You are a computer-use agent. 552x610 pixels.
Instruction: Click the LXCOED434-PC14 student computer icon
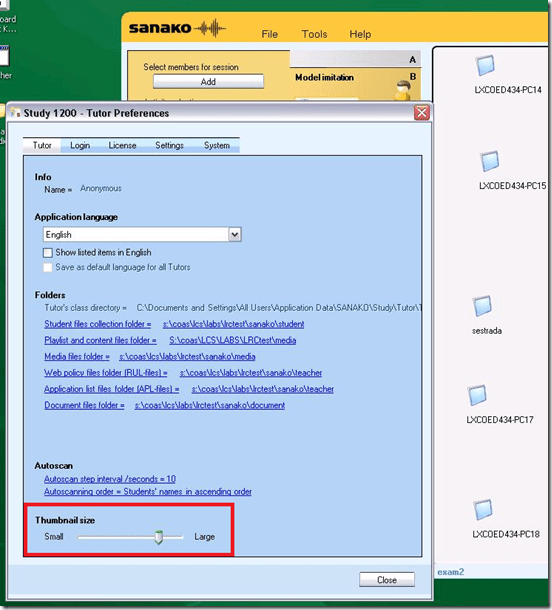point(485,65)
